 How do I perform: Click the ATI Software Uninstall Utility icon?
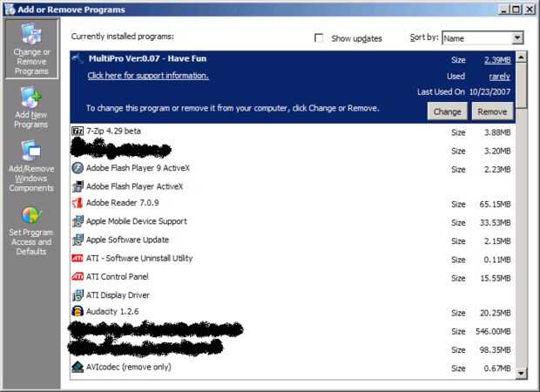click(78, 258)
